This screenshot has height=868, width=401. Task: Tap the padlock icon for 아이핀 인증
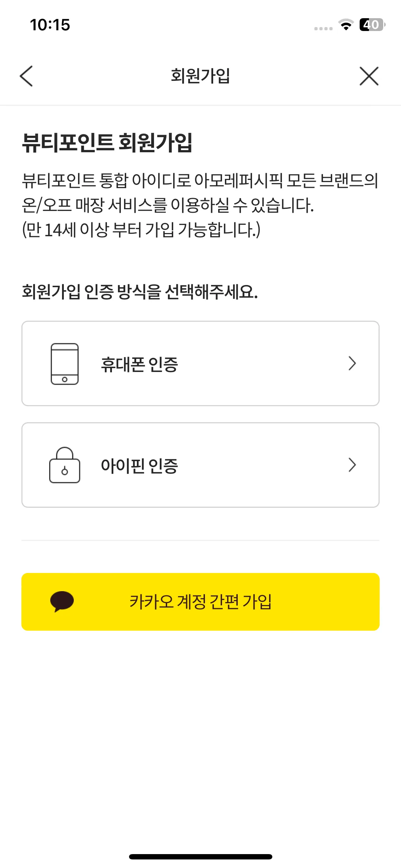pyautogui.click(x=65, y=465)
